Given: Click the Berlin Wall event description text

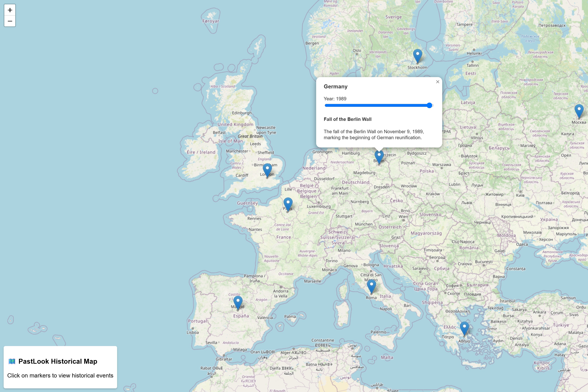Looking at the screenshot, I should (373, 134).
